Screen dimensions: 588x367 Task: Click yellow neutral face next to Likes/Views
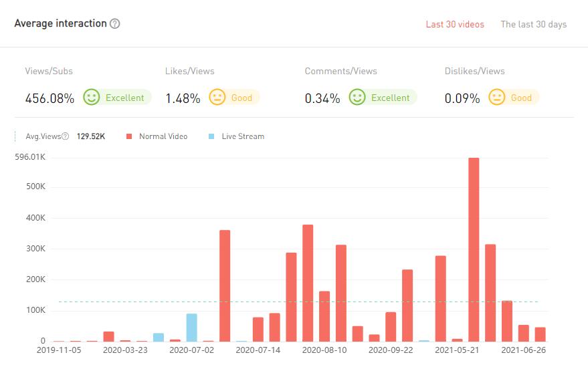tap(217, 98)
